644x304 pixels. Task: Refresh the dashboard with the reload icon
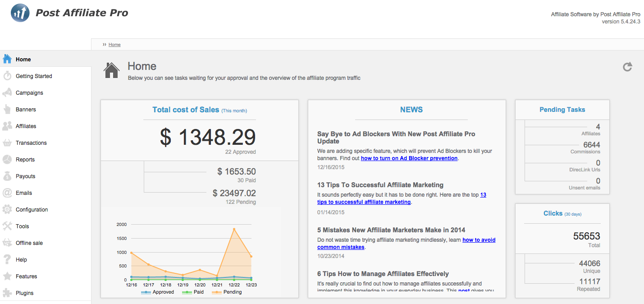(627, 67)
